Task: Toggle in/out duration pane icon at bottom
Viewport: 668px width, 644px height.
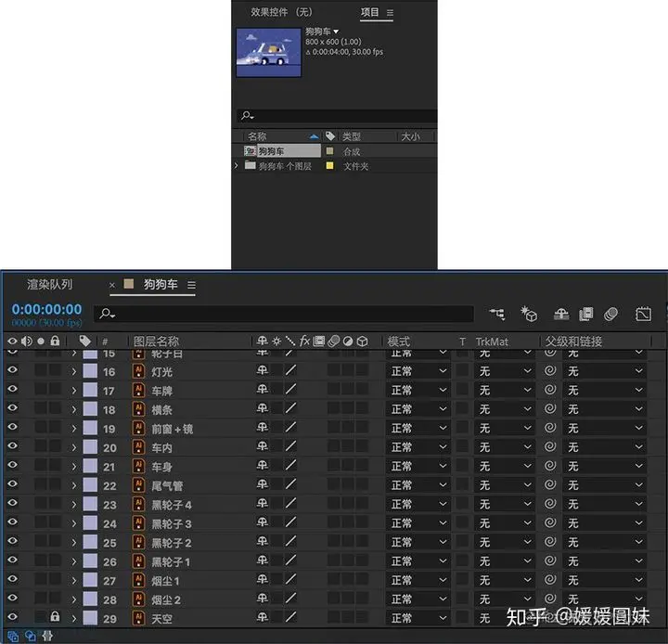Action: [x=47, y=636]
